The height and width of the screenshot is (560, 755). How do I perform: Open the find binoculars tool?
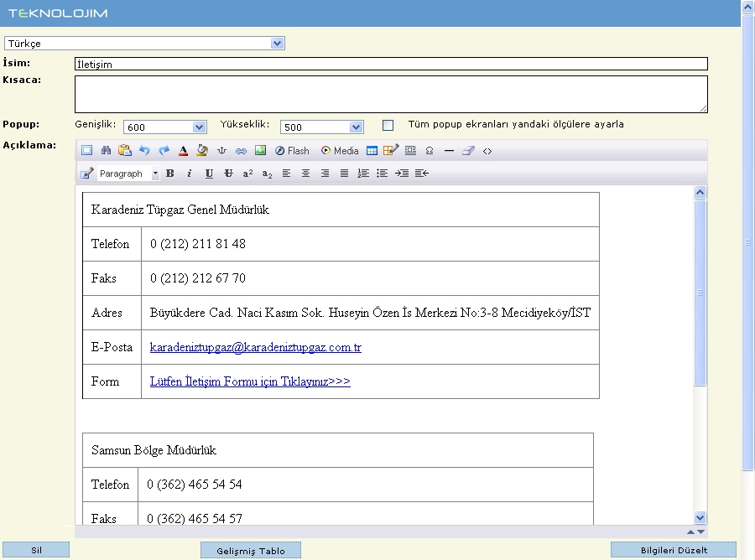106,151
